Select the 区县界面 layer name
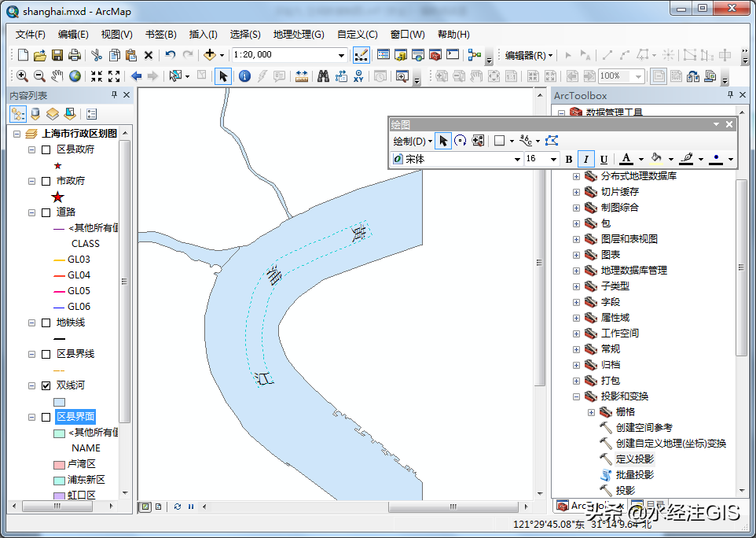 coord(75,417)
